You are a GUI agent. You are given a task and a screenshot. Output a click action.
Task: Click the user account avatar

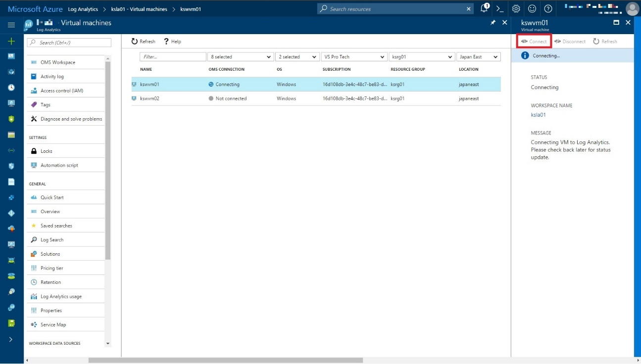click(632, 8)
